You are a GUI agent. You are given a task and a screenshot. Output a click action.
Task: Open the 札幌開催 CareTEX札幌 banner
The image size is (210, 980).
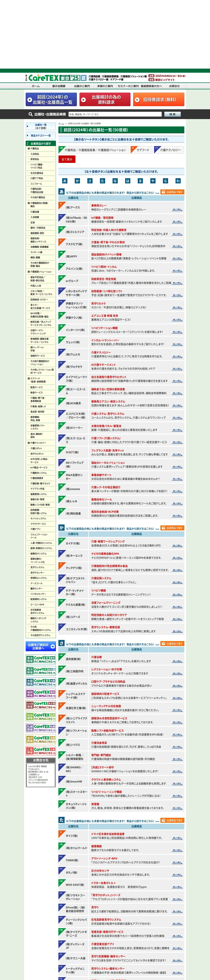[x=41, y=728]
